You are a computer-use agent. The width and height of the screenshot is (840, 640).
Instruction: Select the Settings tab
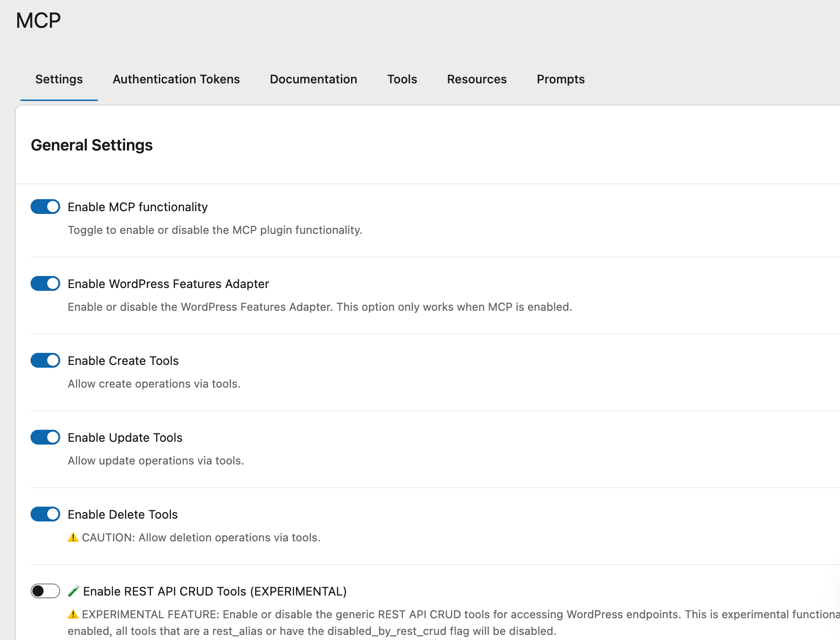coord(58,79)
